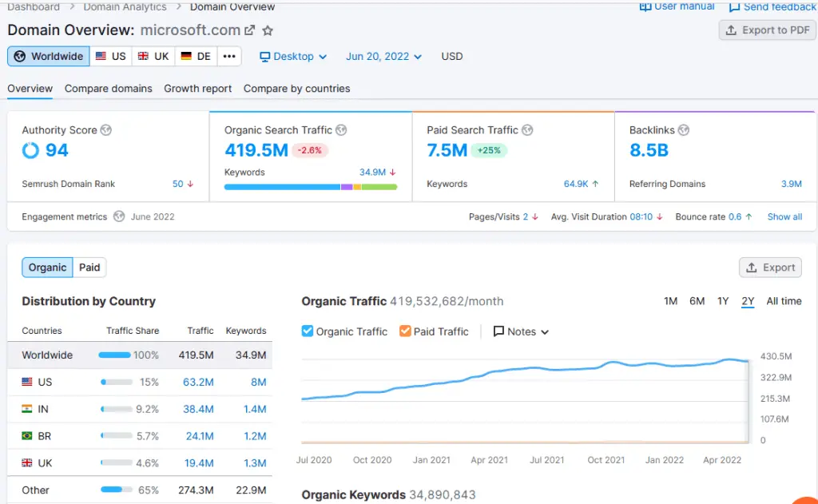This screenshot has width=818, height=504.
Task: Open the Desktop device dropdown
Action: pos(293,57)
